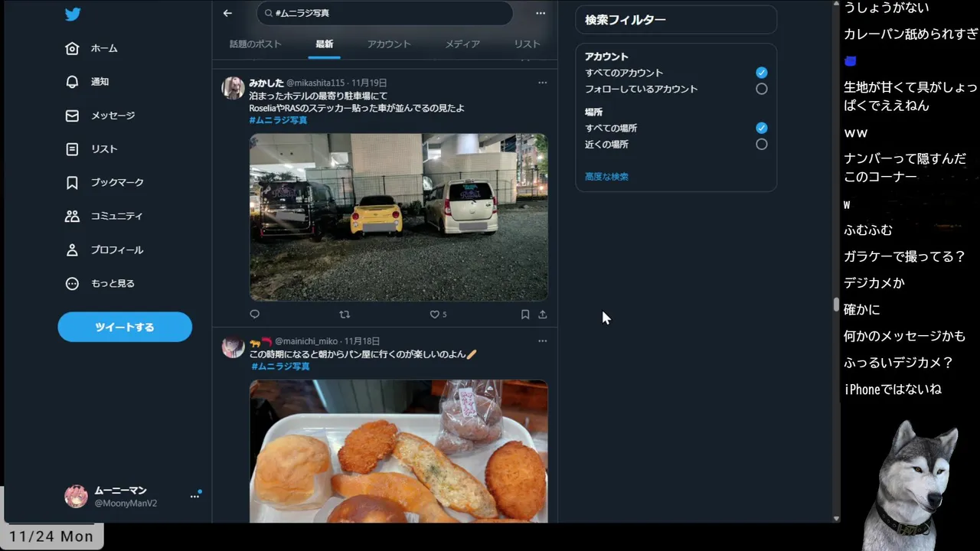Image resolution: width=980 pixels, height=551 pixels.
Task: Open the messages envelope icon
Action: click(x=72, y=116)
